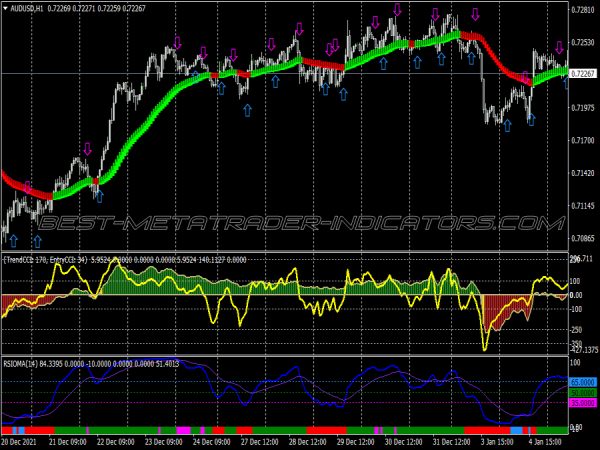The height and width of the screenshot is (450, 600).
Task: Select the blue 65.0000 level tag
Action: (x=583, y=382)
